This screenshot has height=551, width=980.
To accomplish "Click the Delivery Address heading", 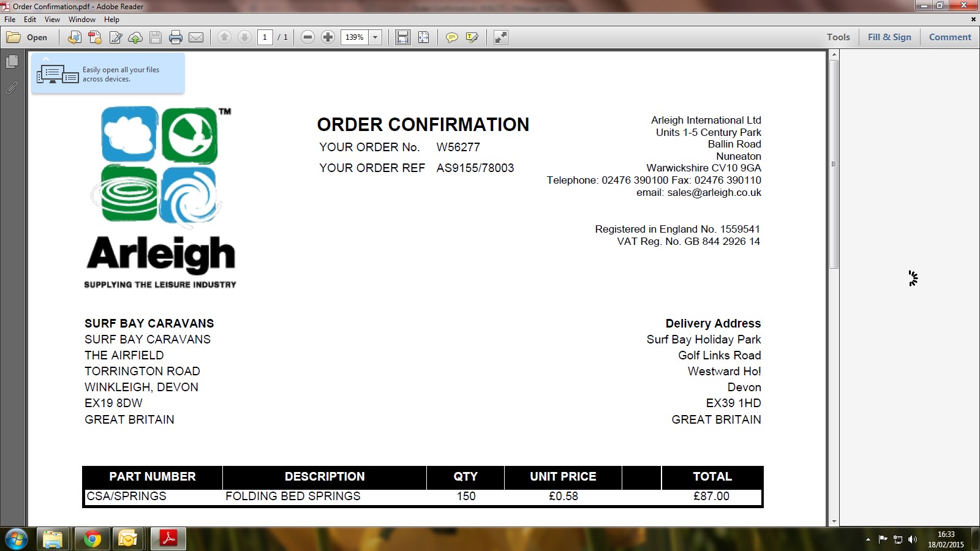I will pos(713,323).
